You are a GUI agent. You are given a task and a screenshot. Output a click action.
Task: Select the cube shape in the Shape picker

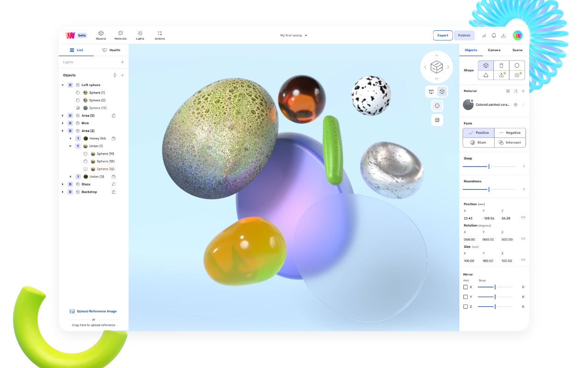tap(486, 65)
